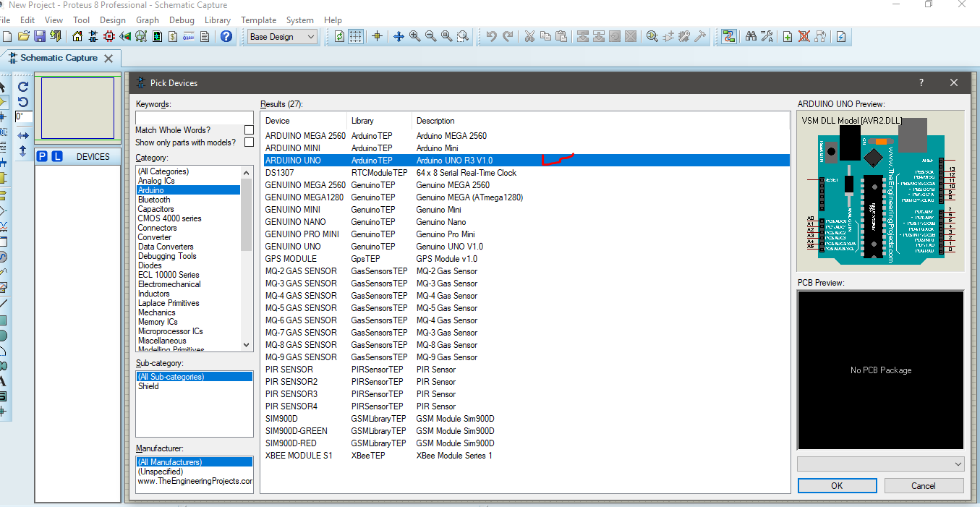The width and height of the screenshot is (980, 507).
Task: Check Show only parts with models
Action: tap(248, 142)
